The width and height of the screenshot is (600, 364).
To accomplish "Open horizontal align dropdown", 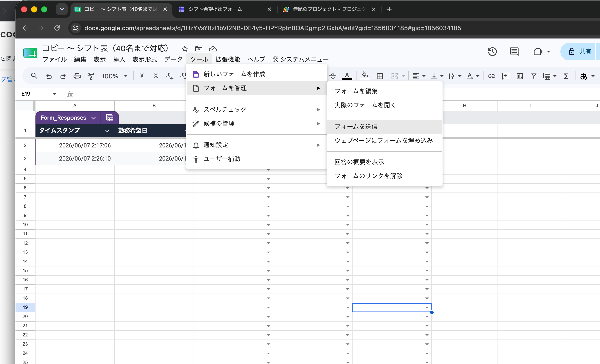I will click(x=419, y=76).
